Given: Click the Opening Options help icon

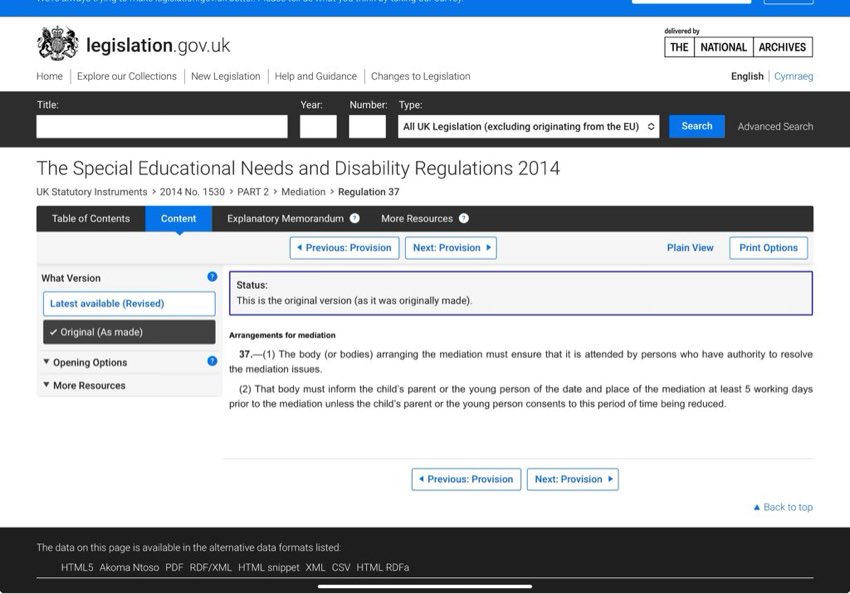Looking at the screenshot, I should [x=212, y=361].
